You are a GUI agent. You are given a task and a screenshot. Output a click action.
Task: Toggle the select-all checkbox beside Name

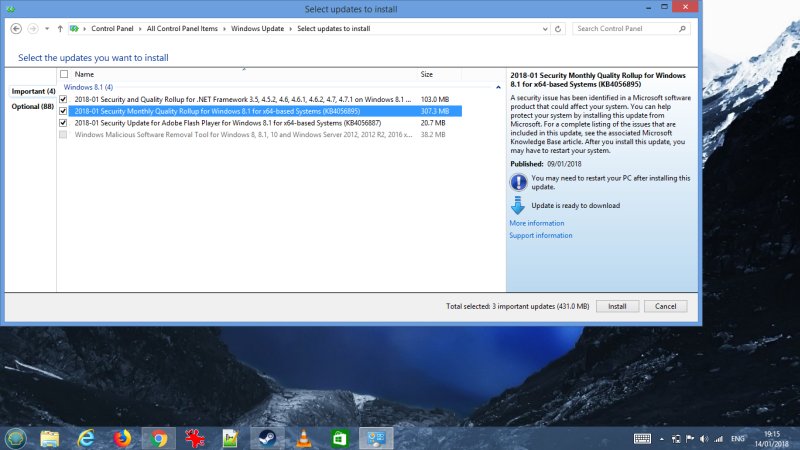[x=64, y=74]
